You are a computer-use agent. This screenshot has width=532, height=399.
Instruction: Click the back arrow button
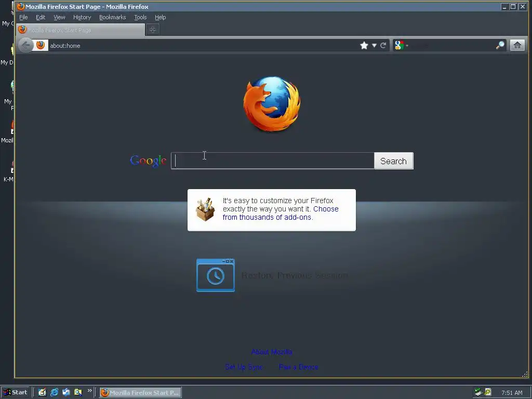(x=26, y=46)
